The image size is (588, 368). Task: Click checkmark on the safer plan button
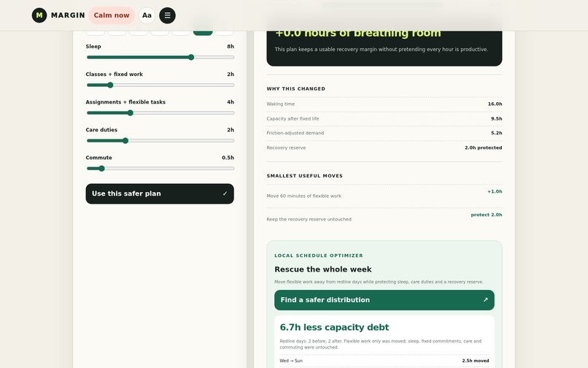225,193
